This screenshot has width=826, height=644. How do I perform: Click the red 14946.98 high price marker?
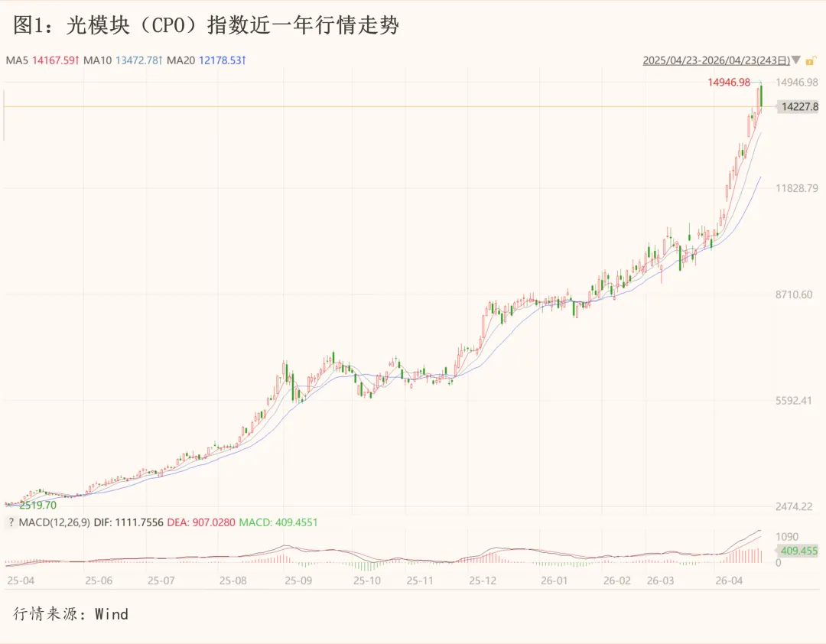(x=729, y=82)
